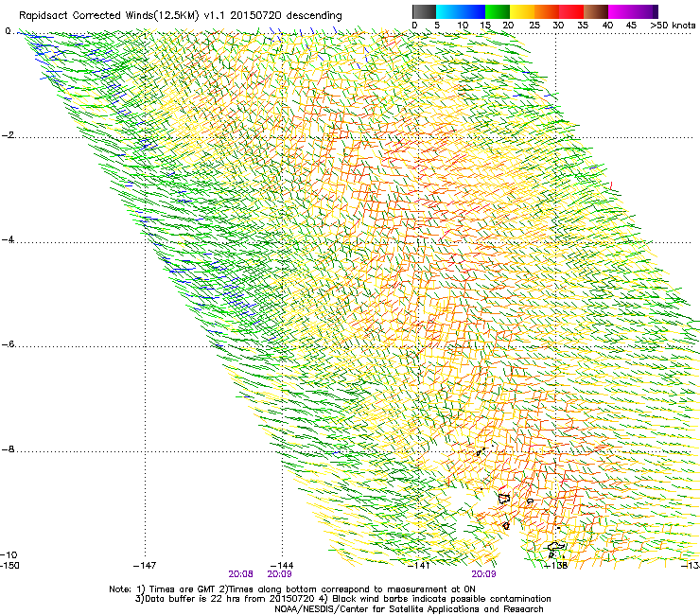This screenshot has width=700, height=615.
Task: Click the "-8" latitude axis label
Action: (8, 449)
